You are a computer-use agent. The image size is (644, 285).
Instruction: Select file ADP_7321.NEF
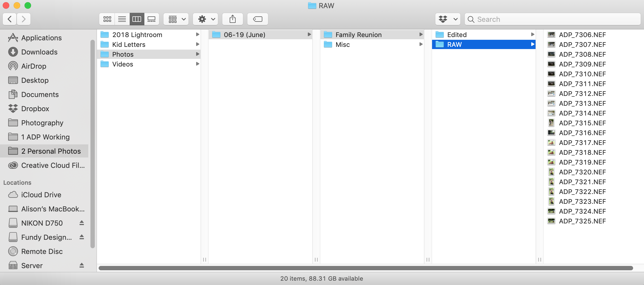point(582,182)
